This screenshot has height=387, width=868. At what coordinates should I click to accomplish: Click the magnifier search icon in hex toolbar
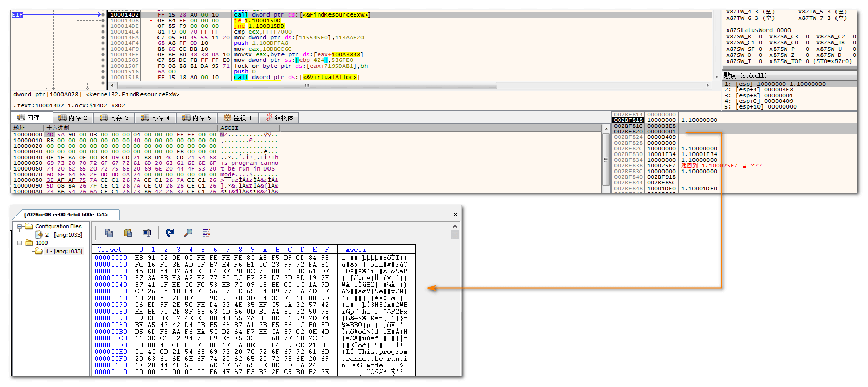tap(188, 233)
